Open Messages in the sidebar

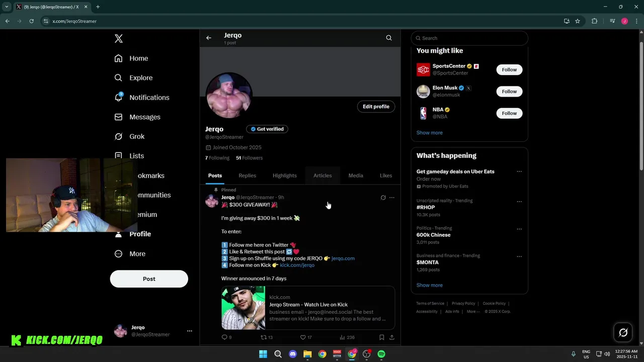pos(137,117)
